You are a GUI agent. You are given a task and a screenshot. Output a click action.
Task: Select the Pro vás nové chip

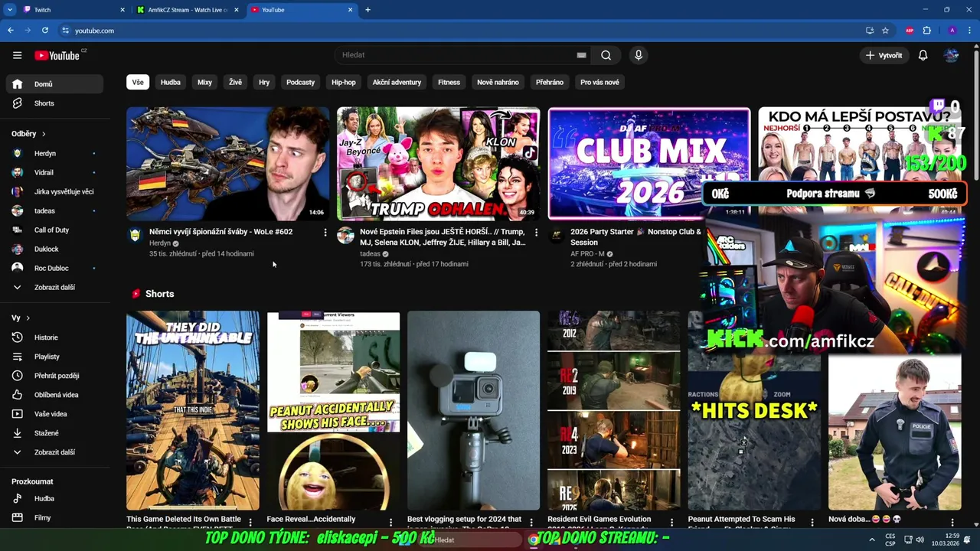(x=599, y=82)
